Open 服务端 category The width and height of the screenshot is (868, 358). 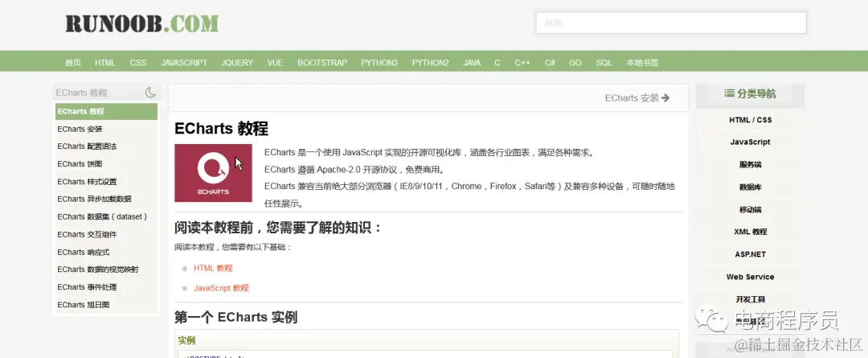tap(750, 165)
